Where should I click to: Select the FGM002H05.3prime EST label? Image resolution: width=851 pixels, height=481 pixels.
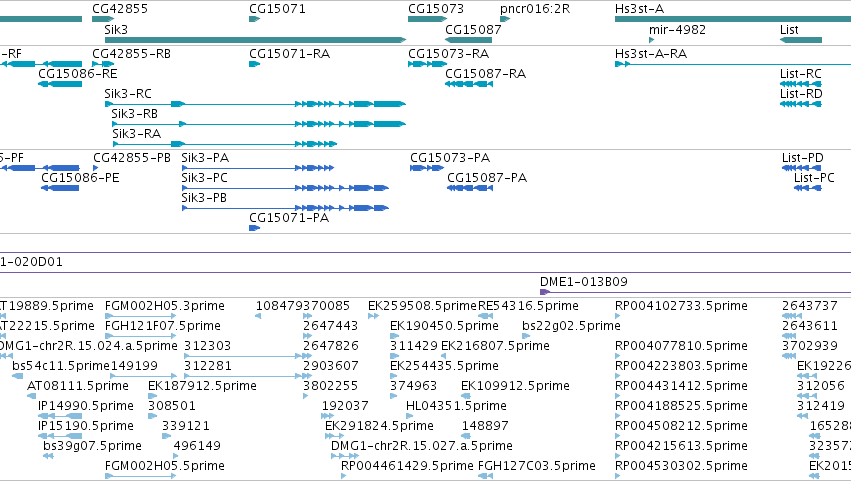pos(164,306)
